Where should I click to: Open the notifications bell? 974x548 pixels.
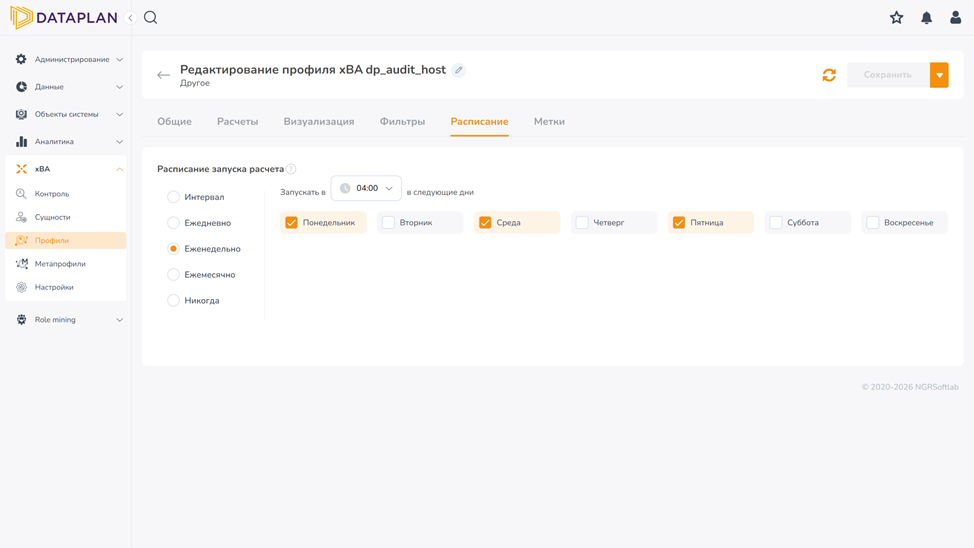926,17
